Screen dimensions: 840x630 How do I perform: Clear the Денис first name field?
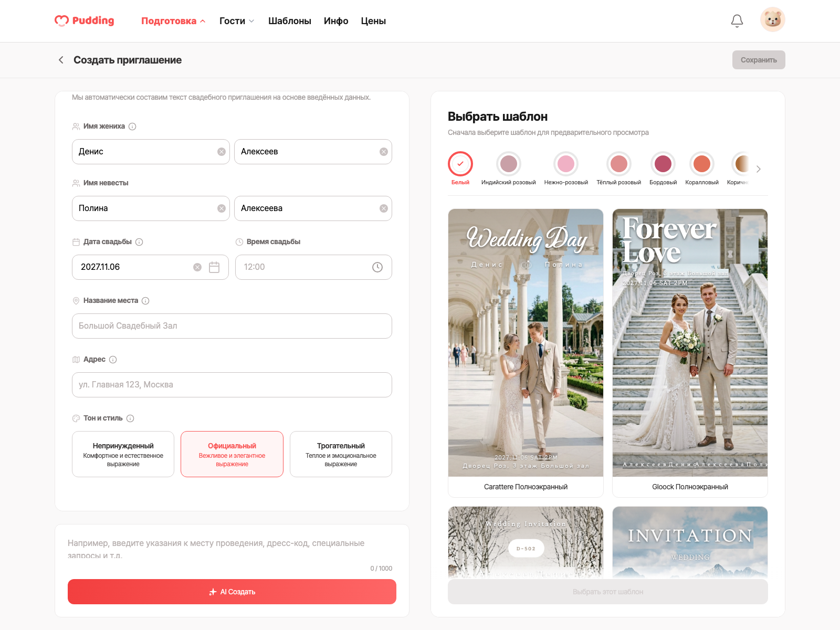pos(222,152)
